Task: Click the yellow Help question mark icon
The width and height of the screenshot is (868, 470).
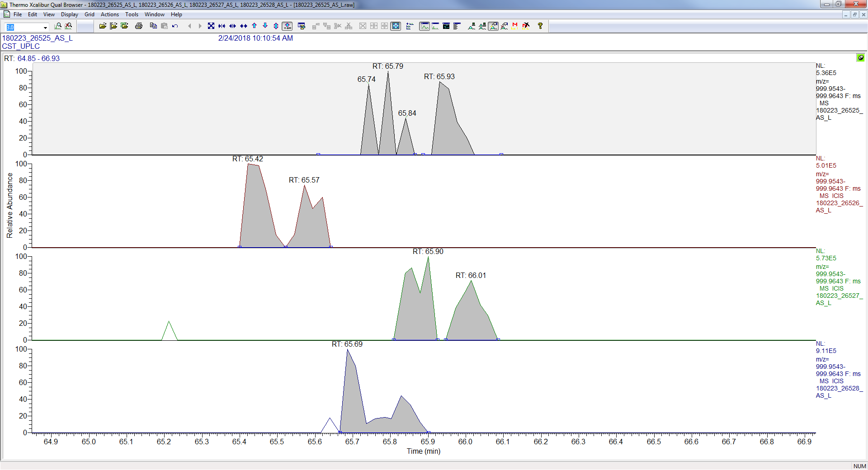Action: pyautogui.click(x=540, y=26)
